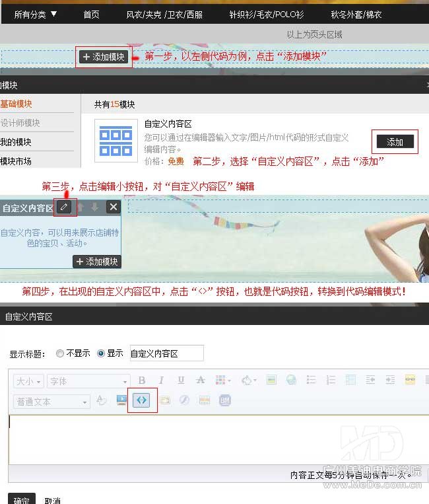Click the pencil edit icon on 自定义内容区 module
The width and height of the screenshot is (429, 504).
pos(64,207)
